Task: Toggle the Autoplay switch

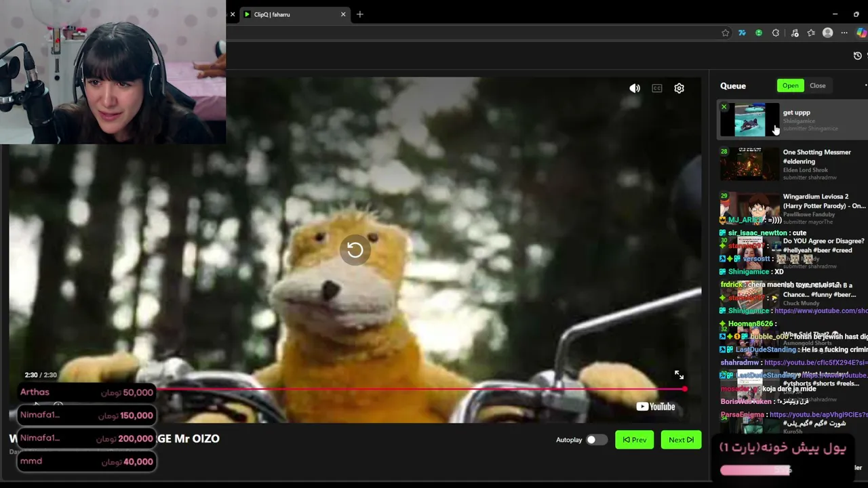Action: (596, 440)
